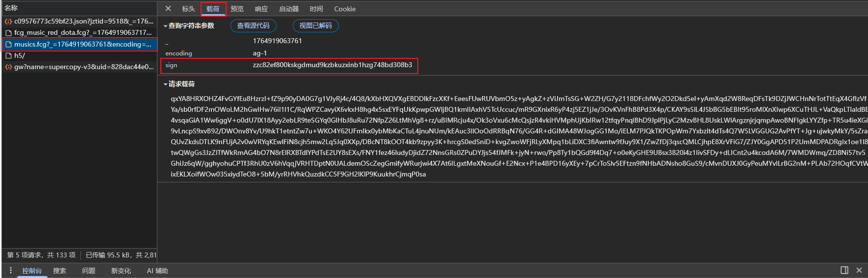This screenshot has width=868, height=278.
Task: Open the 预览 (Preview) tab
Action: pos(237,9)
